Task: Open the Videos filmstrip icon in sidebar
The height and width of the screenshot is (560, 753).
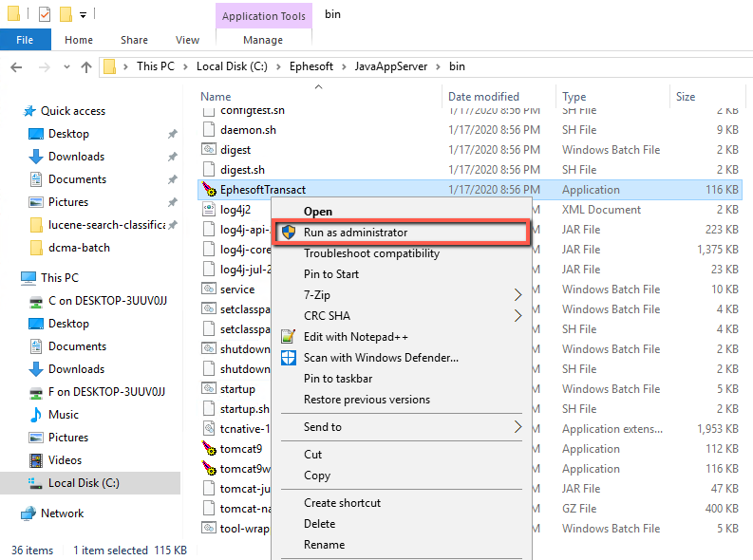Action: pyautogui.click(x=36, y=460)
